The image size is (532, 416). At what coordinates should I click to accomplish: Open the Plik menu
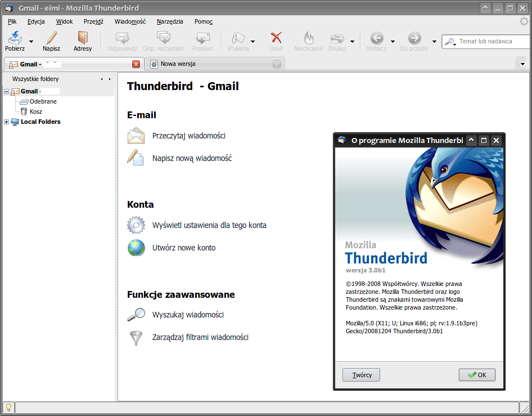click(x=12, y=21)
